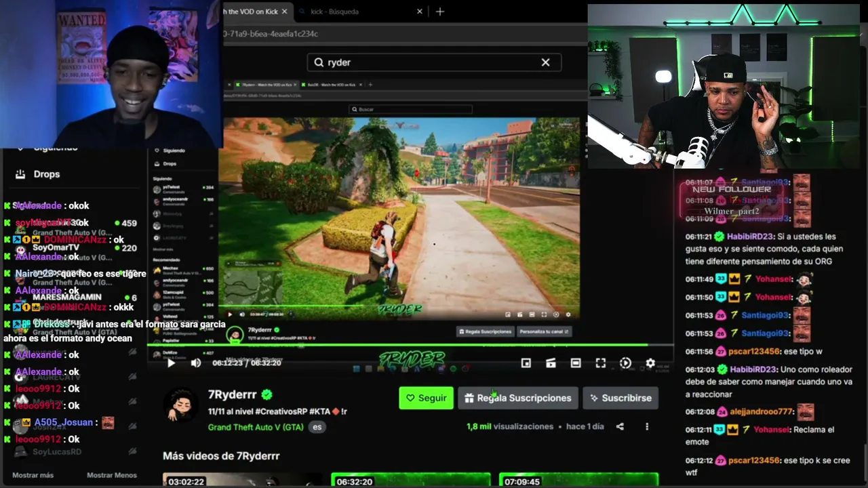This screenshot has width=868, height=488.
Task: Click 'Mostrar Menos' in the sidebar
Action: click(112, 475)
